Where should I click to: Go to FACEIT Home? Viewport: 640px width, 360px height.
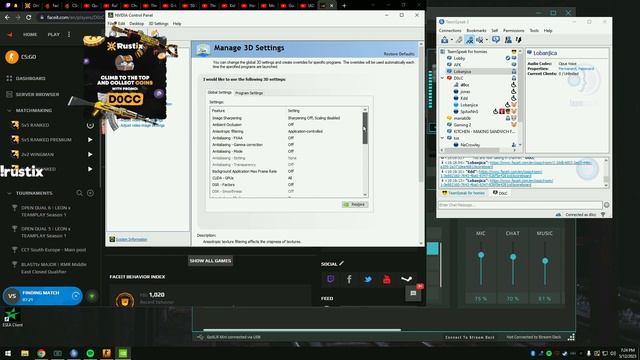tap(30, 34)
